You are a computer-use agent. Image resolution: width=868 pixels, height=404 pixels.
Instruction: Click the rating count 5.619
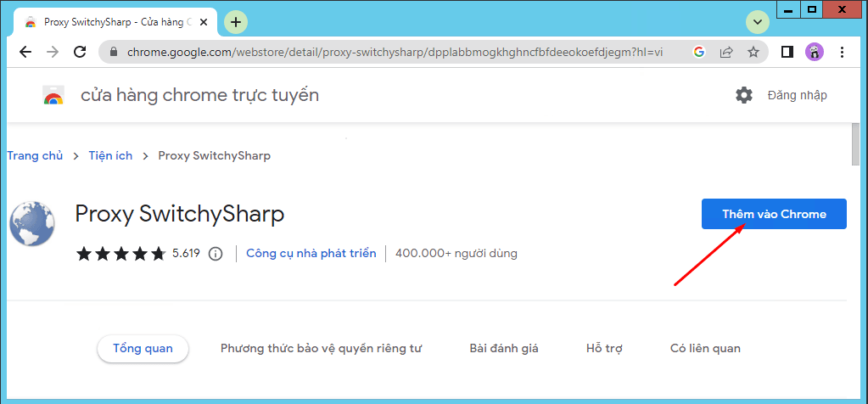pyautogui.click(x=186, y=254)
